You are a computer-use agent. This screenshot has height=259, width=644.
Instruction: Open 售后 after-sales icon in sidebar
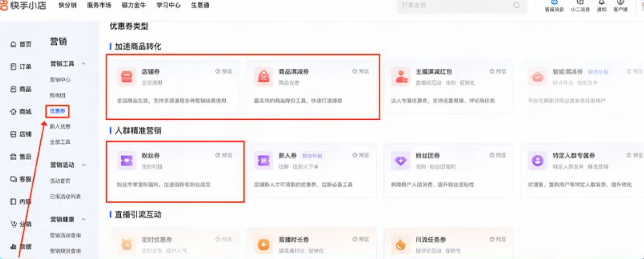click(13, 157)
